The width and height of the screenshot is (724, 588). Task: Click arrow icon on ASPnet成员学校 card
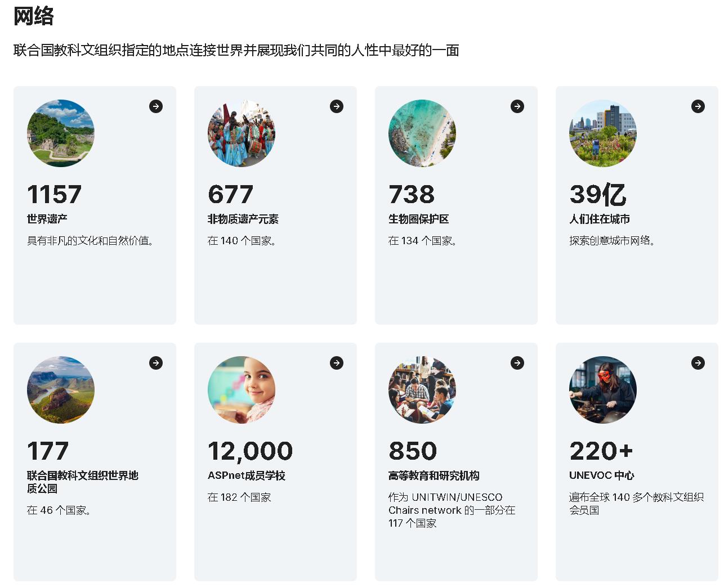coord(337,363)
